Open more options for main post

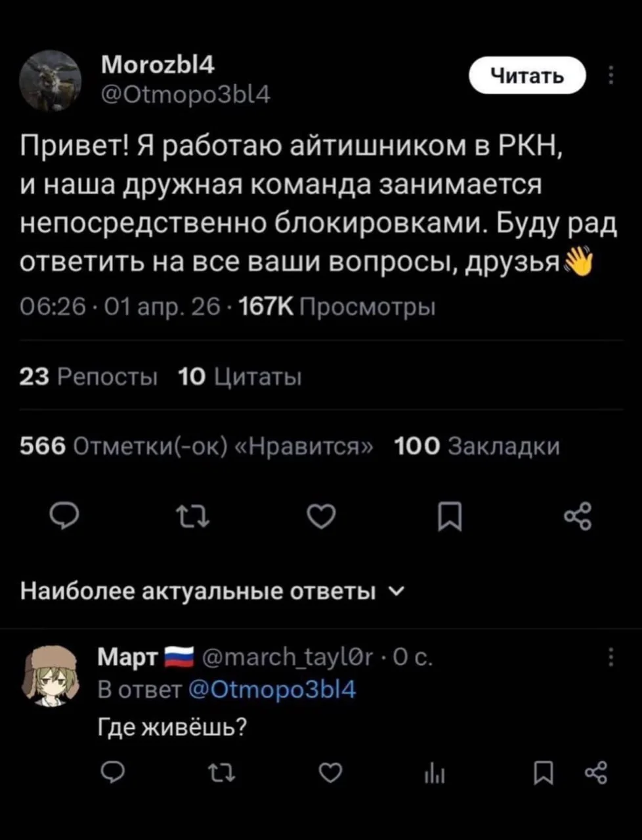612,76
